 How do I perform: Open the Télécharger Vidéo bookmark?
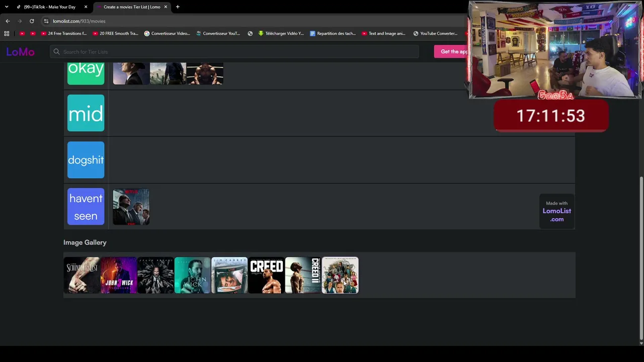pyautogui.click(x=281, y=34)
